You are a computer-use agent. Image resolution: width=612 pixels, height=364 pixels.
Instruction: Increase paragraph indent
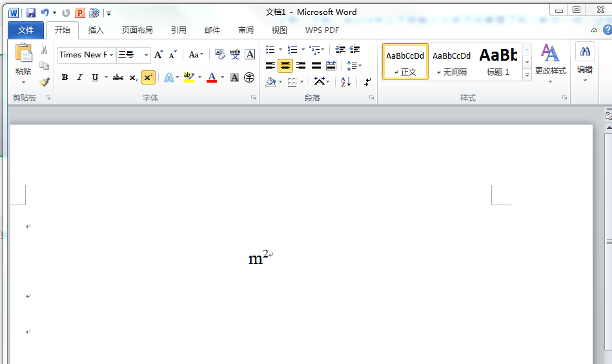click(355, 49)
